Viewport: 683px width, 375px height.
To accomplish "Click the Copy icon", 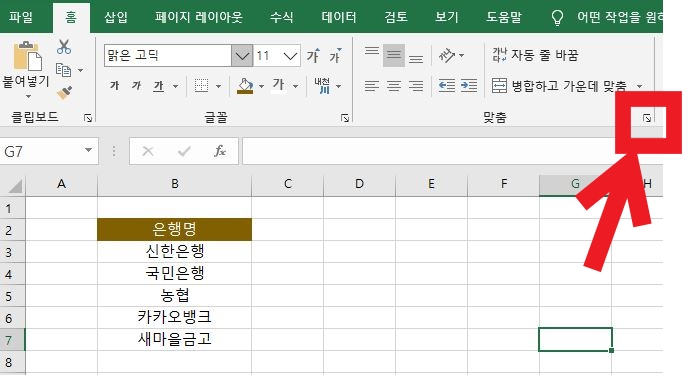I will [x=64, y=70].
